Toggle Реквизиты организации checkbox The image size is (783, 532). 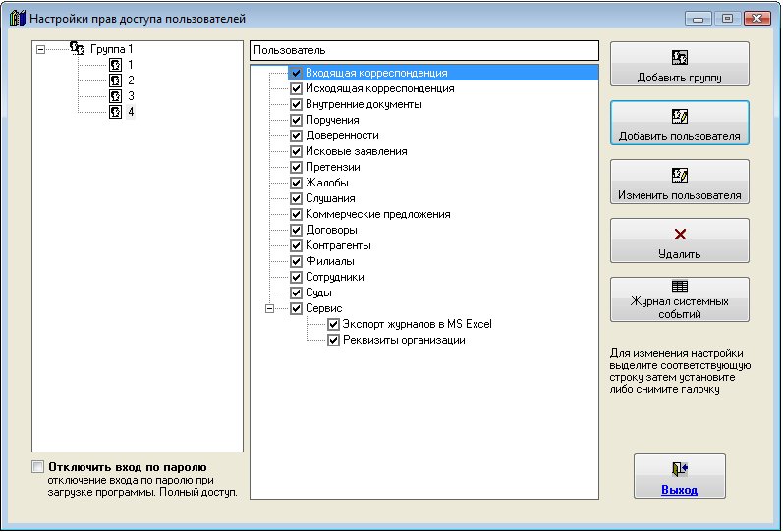point(333,341)
